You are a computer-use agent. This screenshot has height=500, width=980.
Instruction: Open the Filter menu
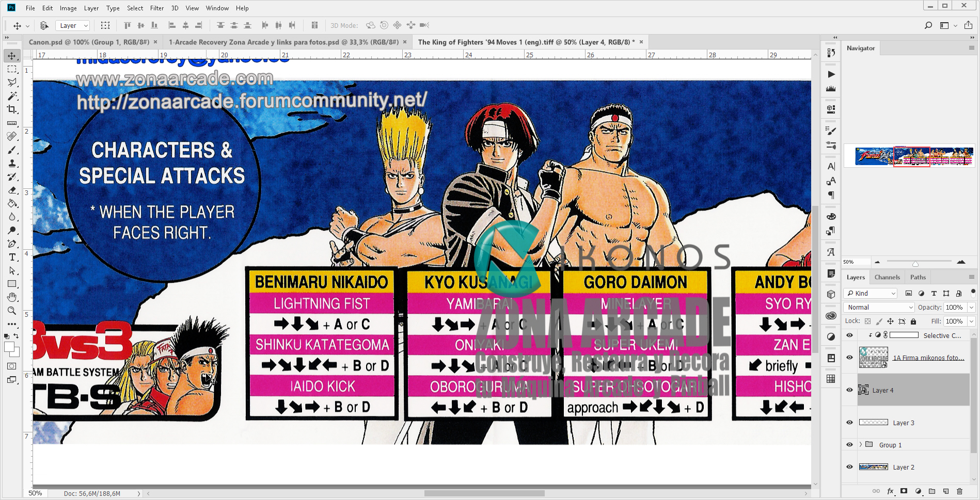157,8
